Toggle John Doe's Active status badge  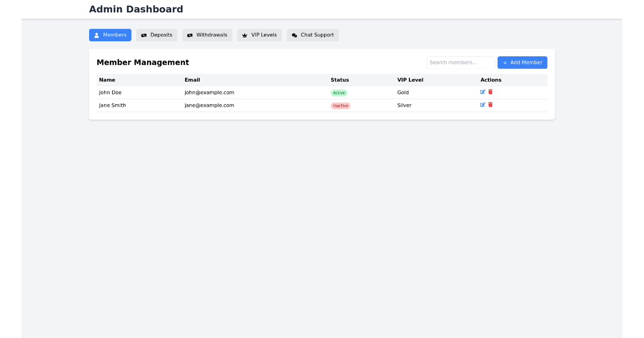click(x=339, y=92)
